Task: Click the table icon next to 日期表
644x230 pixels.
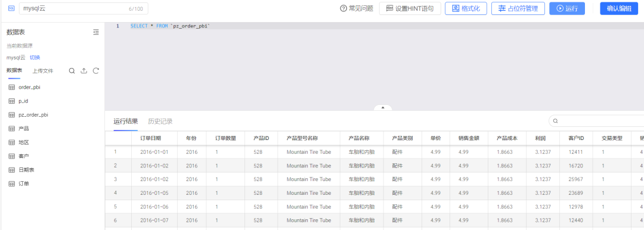Action: 11,170
